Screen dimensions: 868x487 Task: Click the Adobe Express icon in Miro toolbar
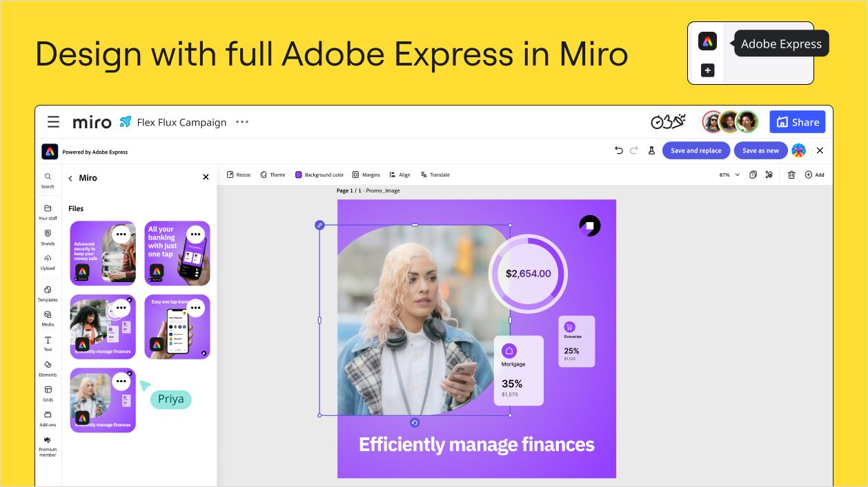point(707,41)
